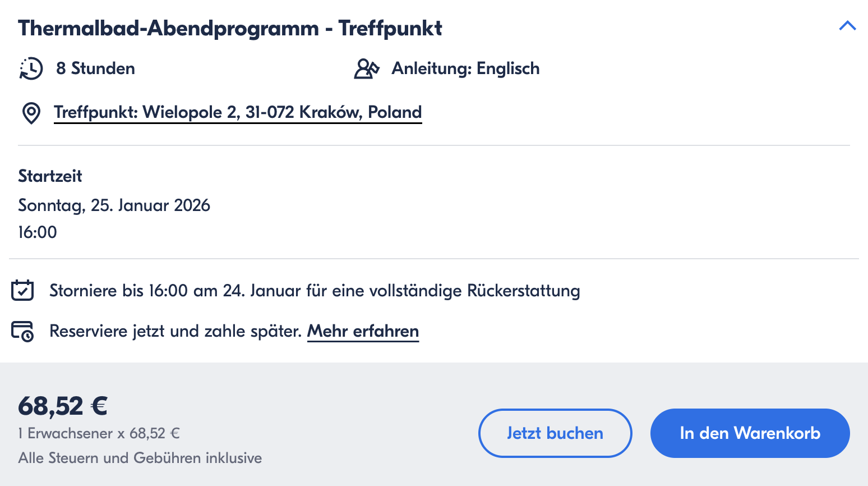Open the Mehr erfahren link

tap(363, 331)
